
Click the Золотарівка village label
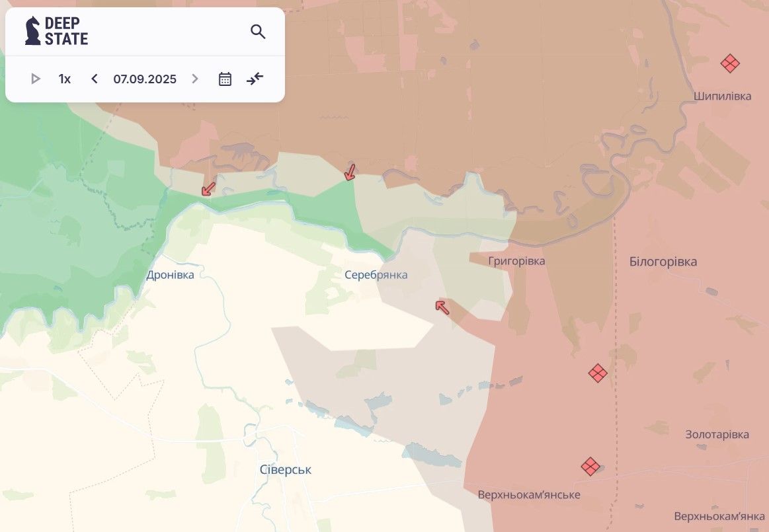717,435
